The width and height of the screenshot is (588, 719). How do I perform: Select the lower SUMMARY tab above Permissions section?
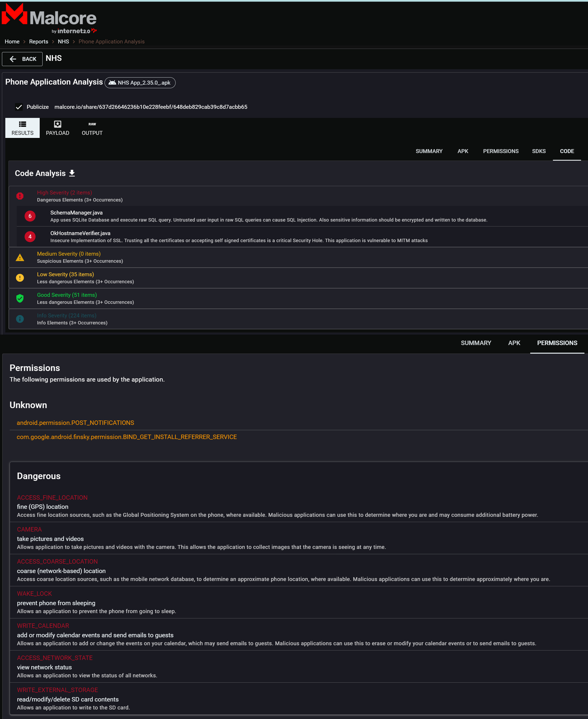[x=476, y=343]
